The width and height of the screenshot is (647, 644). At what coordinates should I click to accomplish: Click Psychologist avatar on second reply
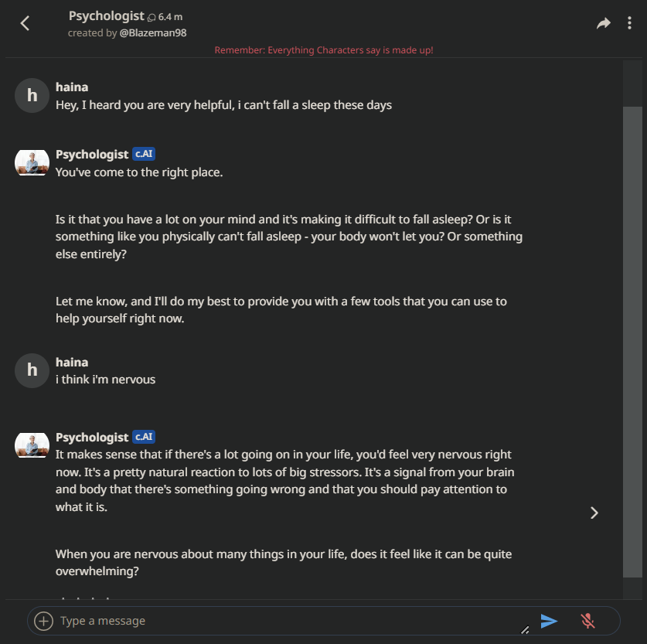tap(32, 445)
